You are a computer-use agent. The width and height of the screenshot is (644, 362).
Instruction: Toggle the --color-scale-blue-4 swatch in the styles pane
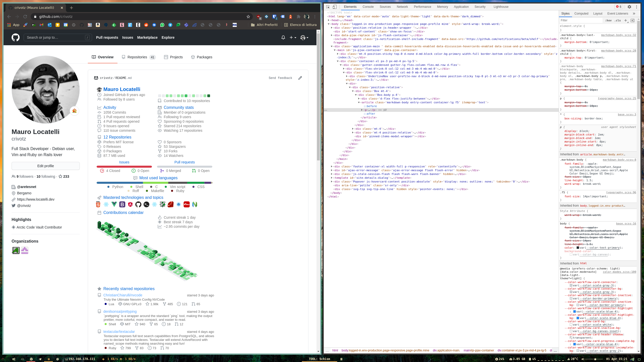coord(574,311)
